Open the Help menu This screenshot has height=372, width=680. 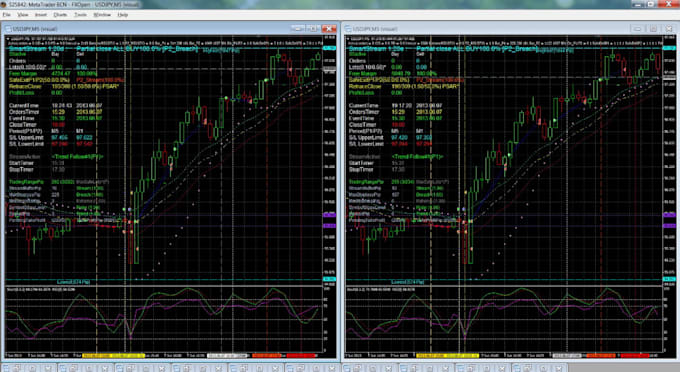pyautogui.click(x=123, y=15)
